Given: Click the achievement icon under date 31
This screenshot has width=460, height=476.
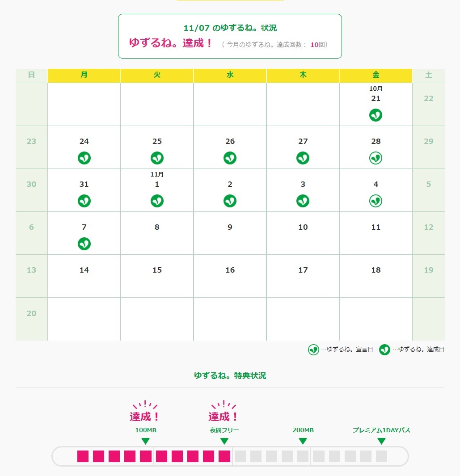Looking at the screenshot, I should [x=84, y=201].
